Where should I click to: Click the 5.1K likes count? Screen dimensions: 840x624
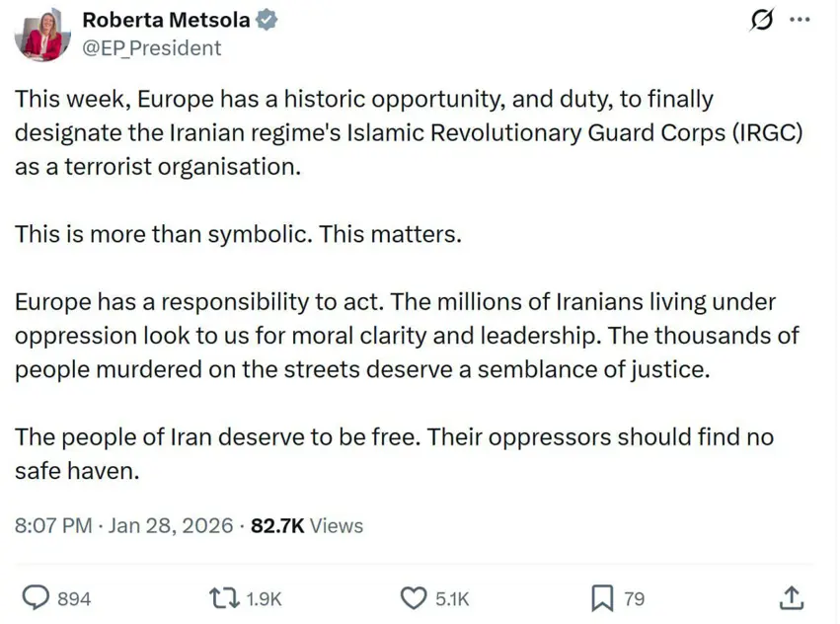452,598
